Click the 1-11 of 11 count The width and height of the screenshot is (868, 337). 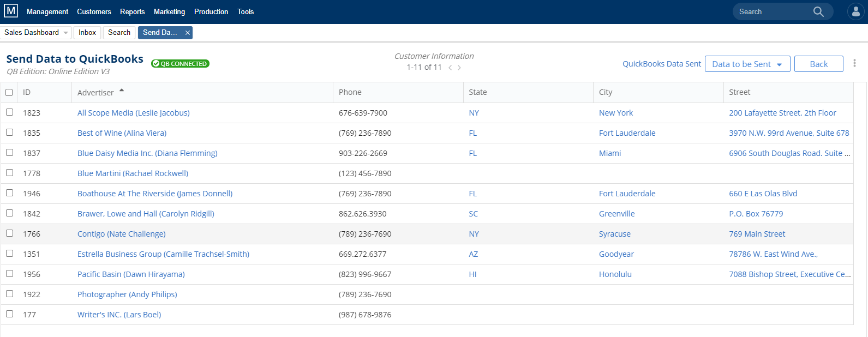coord(424,67)
